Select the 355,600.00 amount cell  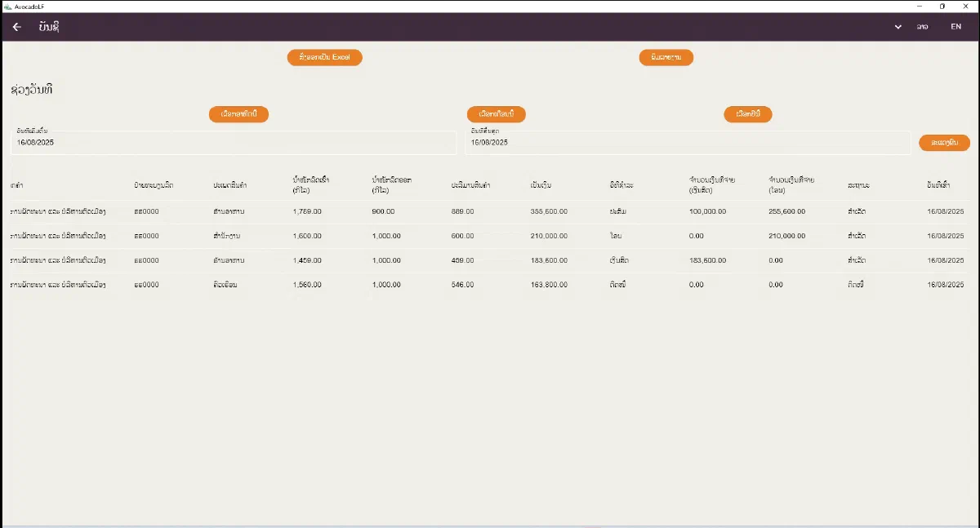(549, 211)
